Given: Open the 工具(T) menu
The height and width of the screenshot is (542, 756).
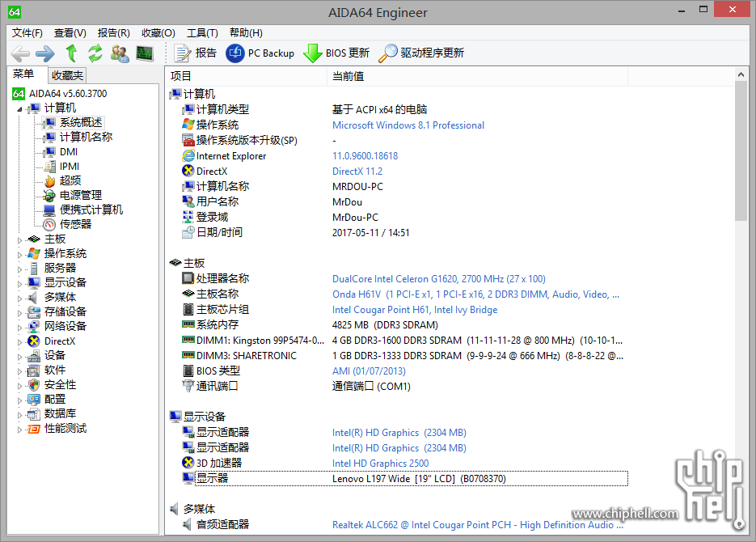Looking at the screenshot, I should [202, 33].
